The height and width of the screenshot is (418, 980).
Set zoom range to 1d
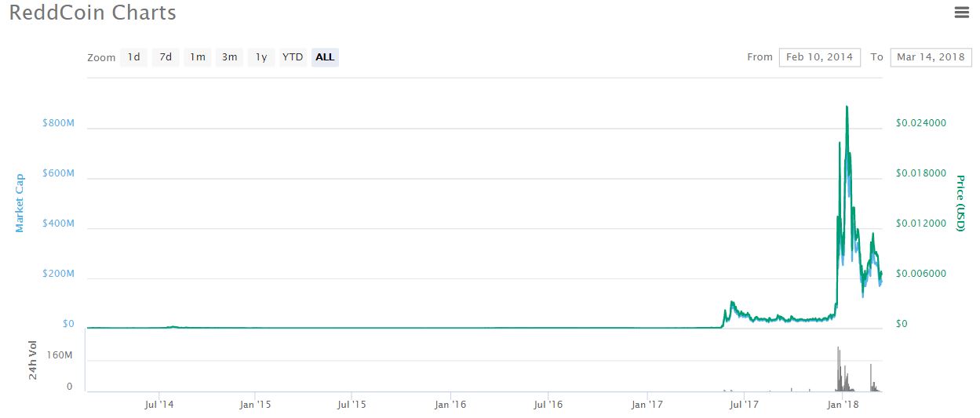134,57
